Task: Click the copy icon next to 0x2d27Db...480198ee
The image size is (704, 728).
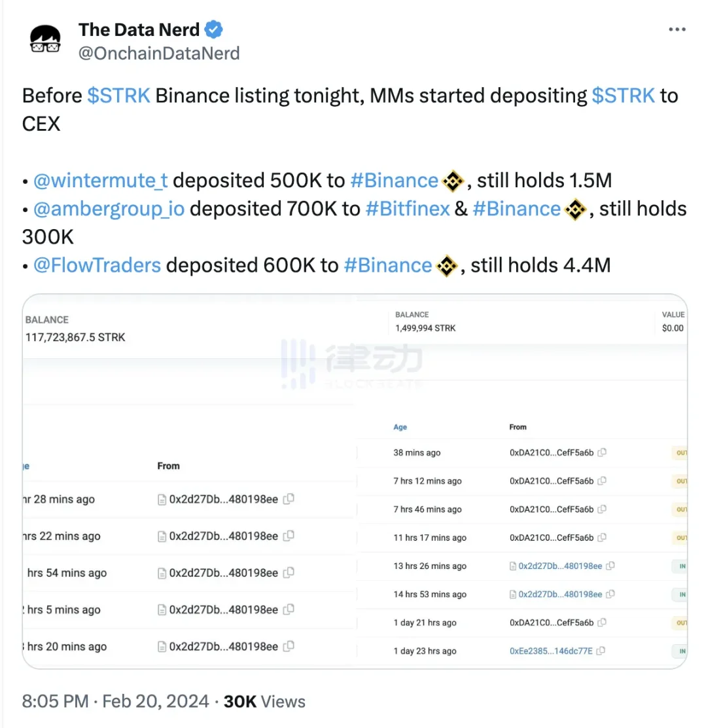Action: coord(290,499)
